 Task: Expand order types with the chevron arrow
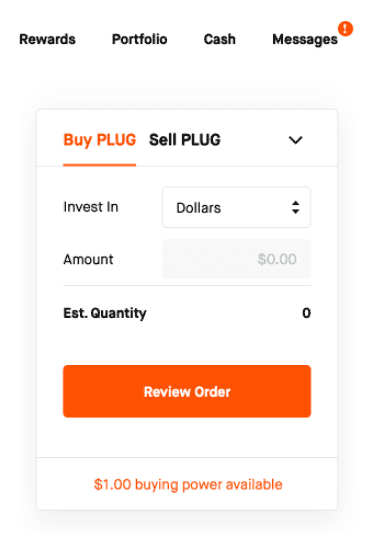pos(296,140)
